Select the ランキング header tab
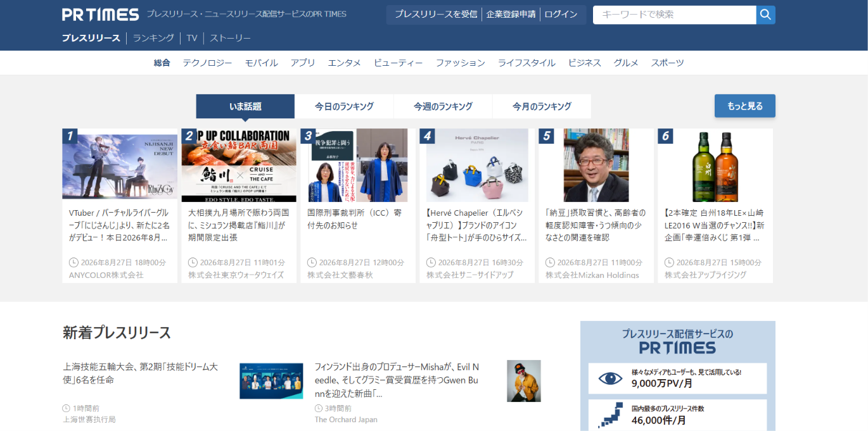This screenshot has width=868, height=431. coord(153,38)
